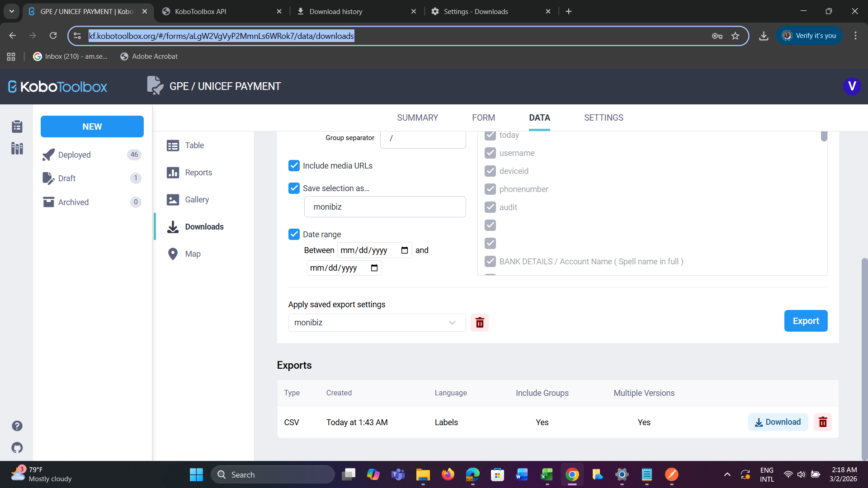Viewport: 868px width, 488px height.
Task: Click the field list scrollbar thumb
Action: point(824,136)
